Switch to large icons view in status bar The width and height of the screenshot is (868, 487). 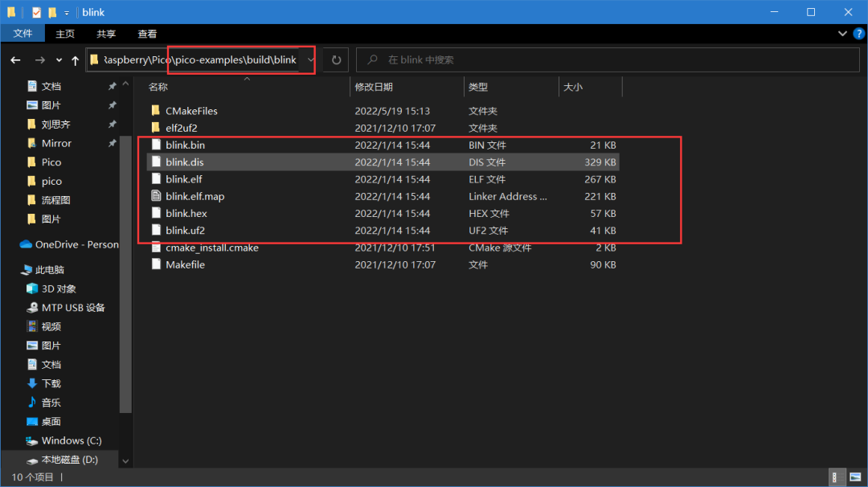[854, 477]
